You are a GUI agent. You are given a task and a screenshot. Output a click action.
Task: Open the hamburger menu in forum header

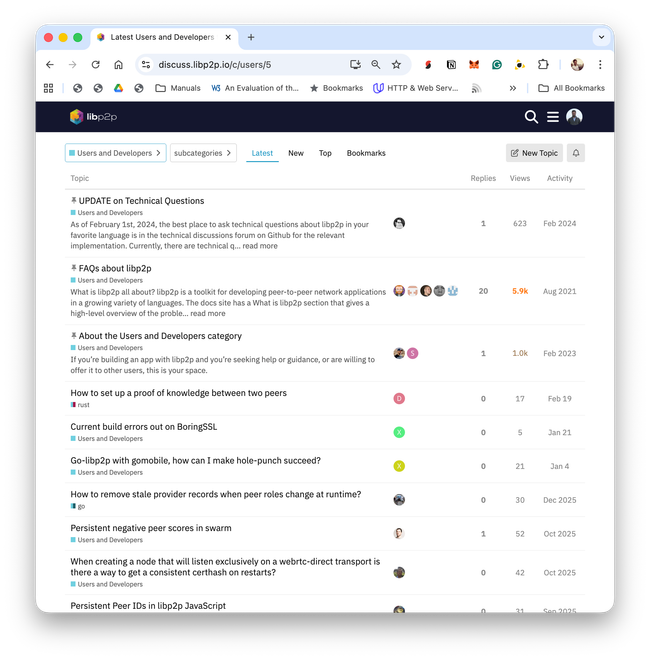point(553,117)
